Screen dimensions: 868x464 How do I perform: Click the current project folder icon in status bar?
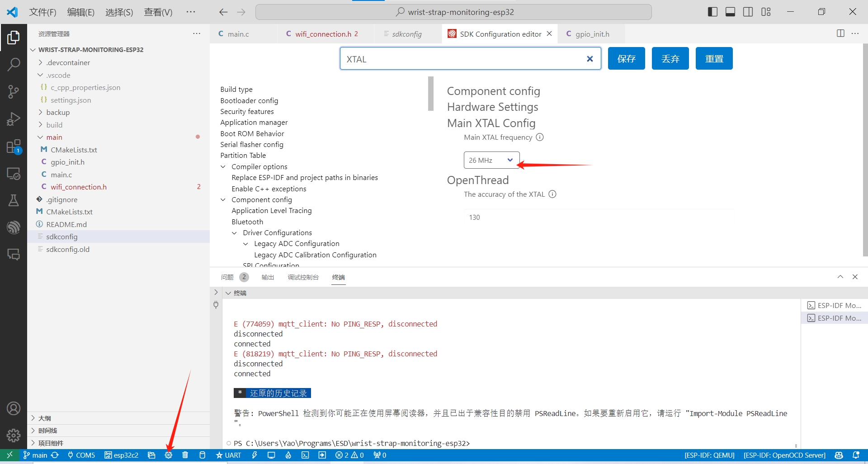coord(151,455)
